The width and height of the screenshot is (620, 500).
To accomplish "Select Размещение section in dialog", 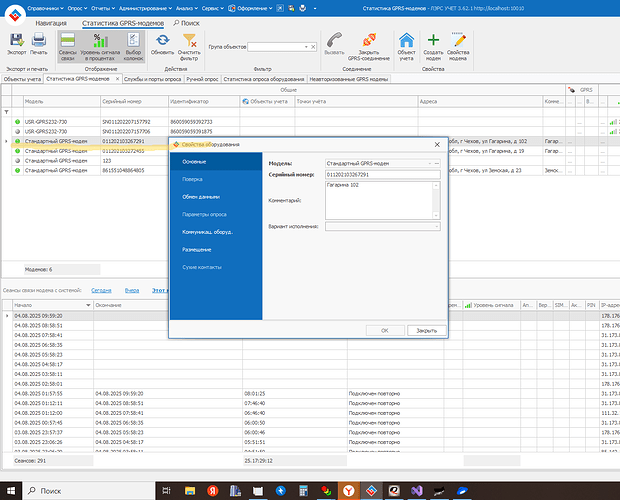I will coord(216,249).
